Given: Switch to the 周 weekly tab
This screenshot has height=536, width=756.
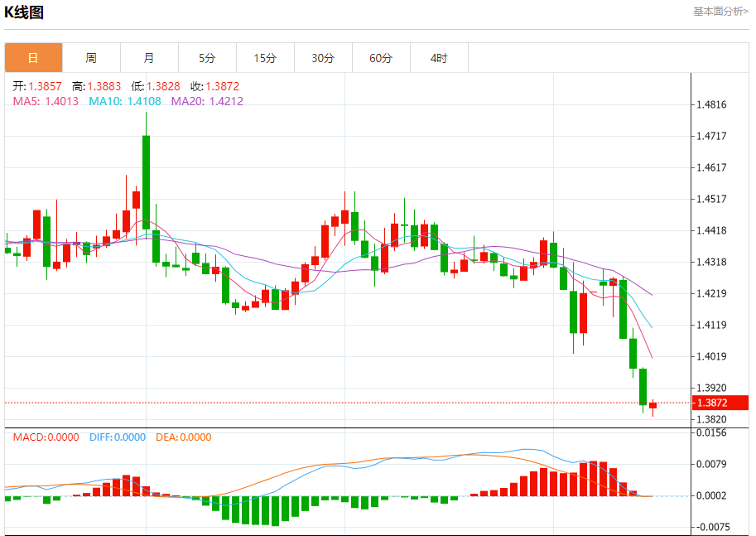Looking at the screenshot, I should pos(91,58).
